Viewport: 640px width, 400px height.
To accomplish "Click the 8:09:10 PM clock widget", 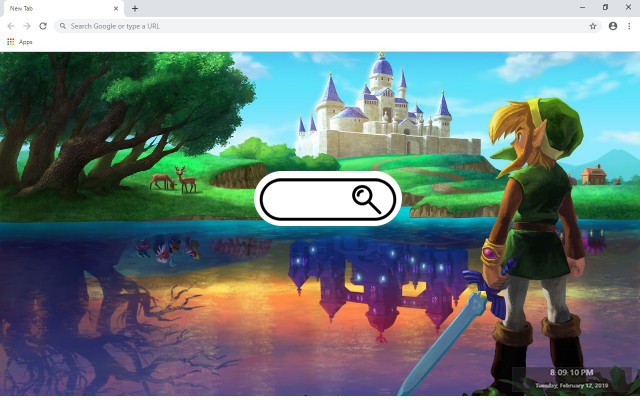I will coord(571,372).
